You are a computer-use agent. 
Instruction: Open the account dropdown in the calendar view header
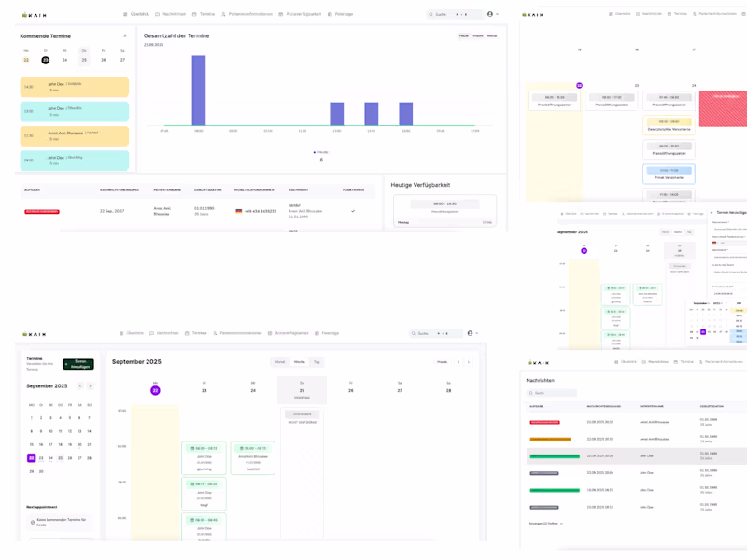[472, 333]
